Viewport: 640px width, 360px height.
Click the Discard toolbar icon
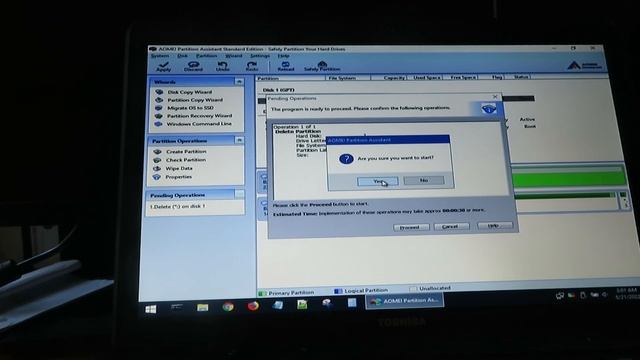tap(193, 66)
